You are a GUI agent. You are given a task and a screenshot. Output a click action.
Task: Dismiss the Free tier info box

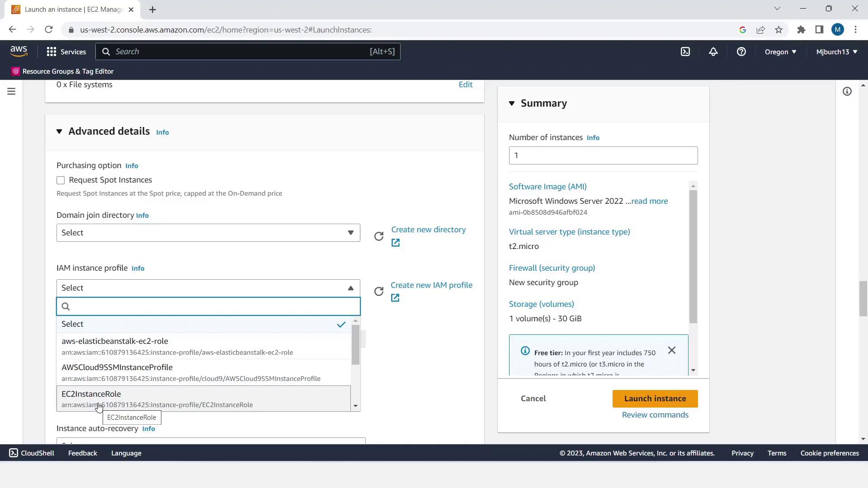(672, 351)
